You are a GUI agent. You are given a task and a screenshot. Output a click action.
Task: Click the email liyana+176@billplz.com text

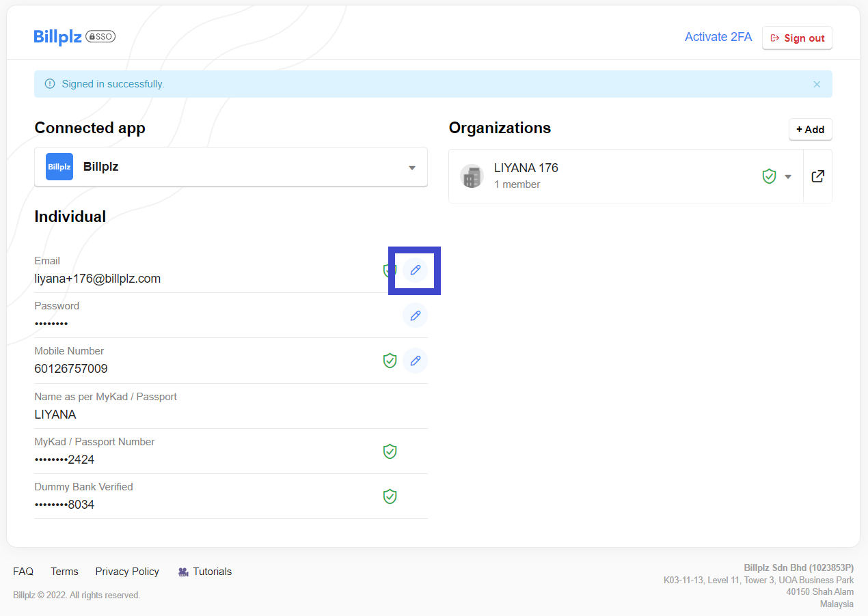pos(98,279)
